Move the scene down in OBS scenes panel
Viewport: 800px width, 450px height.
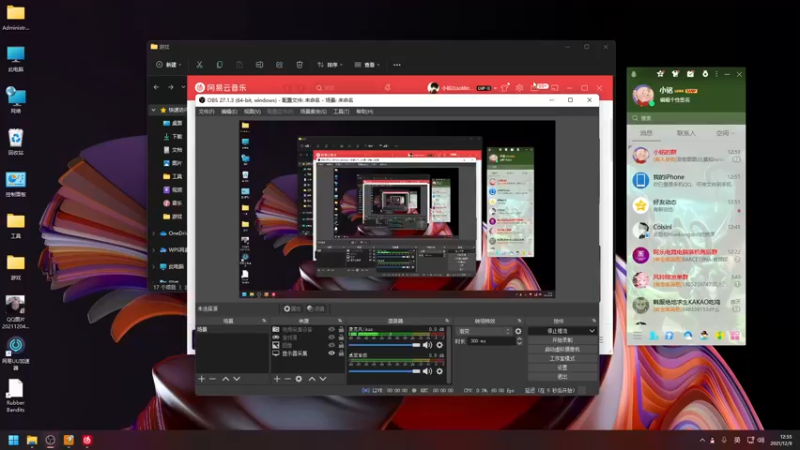(237, 379)
